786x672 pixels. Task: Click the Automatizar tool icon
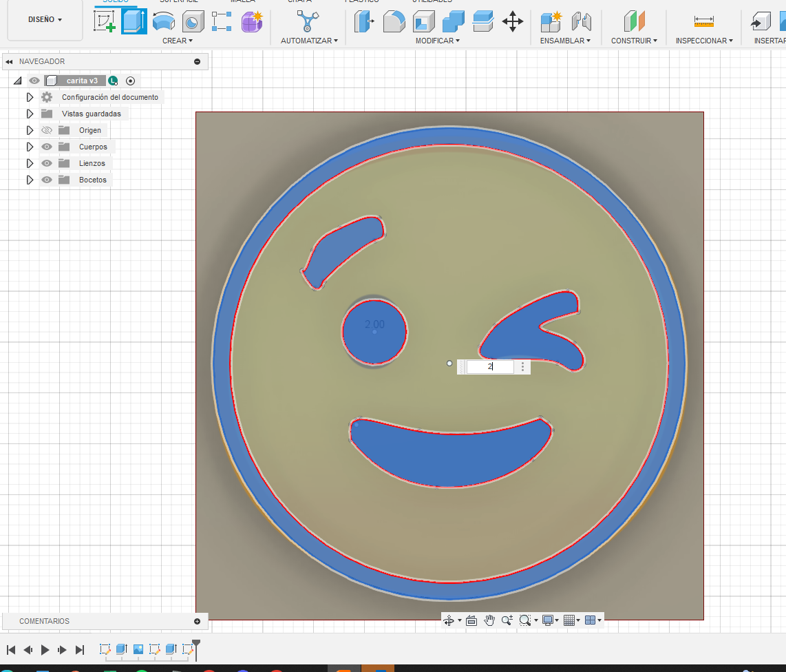[x=308, y=21]
